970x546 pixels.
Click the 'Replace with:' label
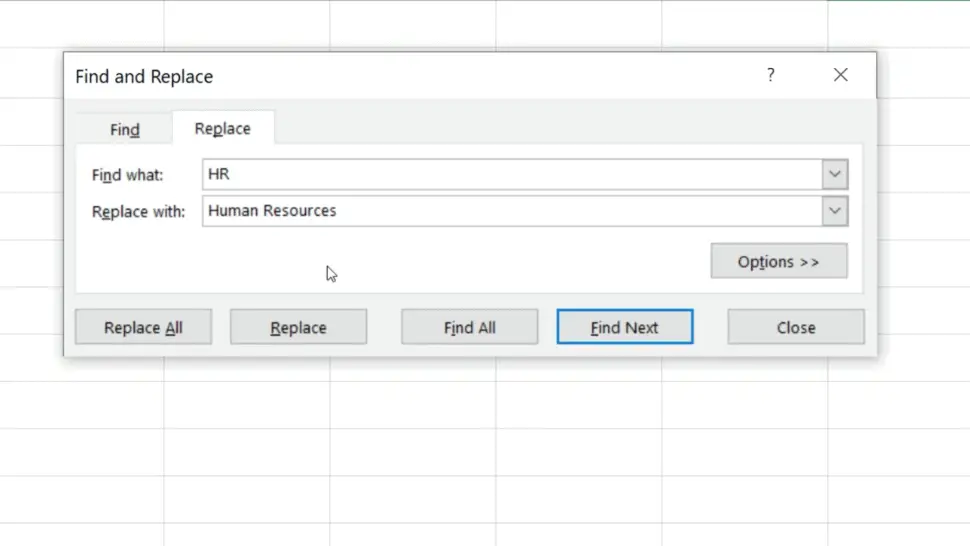[138, 212]
